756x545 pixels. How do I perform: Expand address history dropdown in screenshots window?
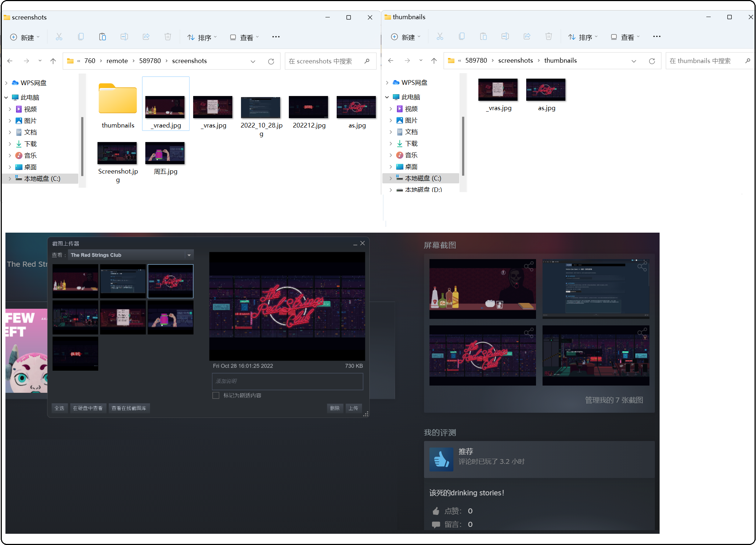pyautogui.click(x=253, y=61)
